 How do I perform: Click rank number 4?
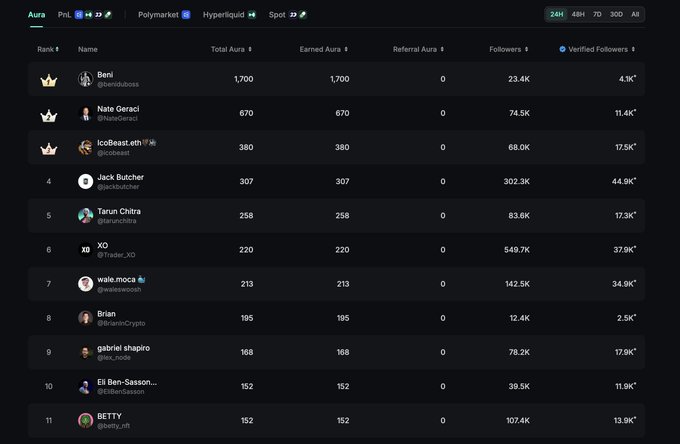[49, 181]
